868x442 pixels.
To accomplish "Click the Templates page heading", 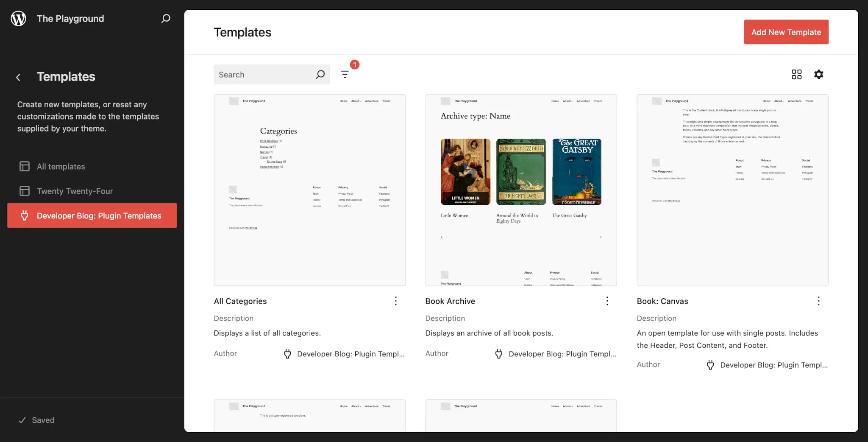I will (242, 32).
